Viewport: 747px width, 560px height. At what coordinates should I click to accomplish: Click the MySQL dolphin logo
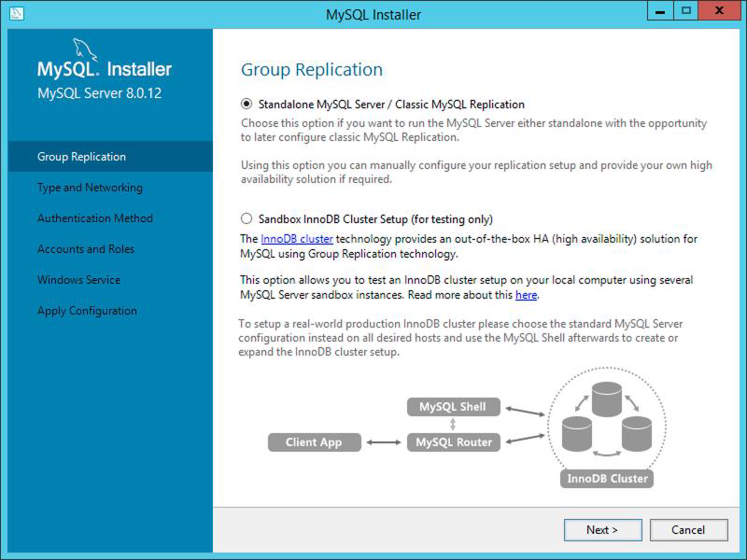point(85,49)
